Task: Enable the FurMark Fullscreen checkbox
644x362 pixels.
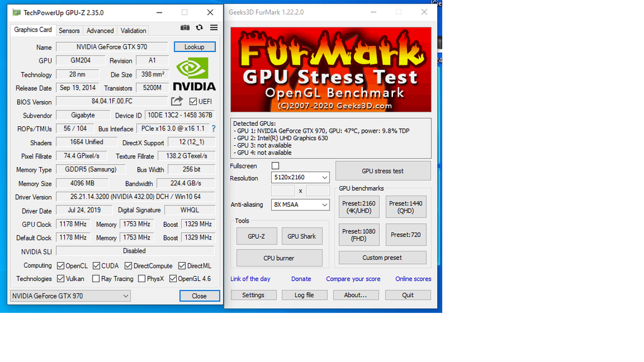Action: [275, 166]
